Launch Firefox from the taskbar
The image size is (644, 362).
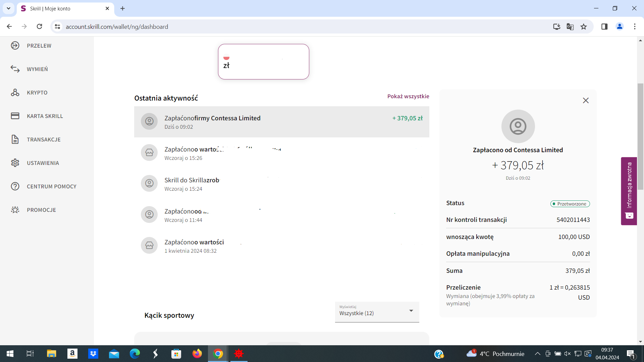197,354
